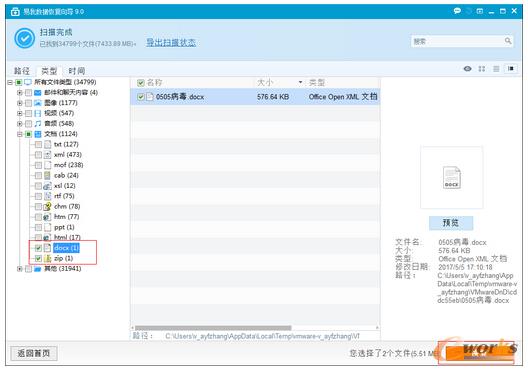Select the html (17) tree item
This screenshot has height=371, width=528.
click(67, 237)
